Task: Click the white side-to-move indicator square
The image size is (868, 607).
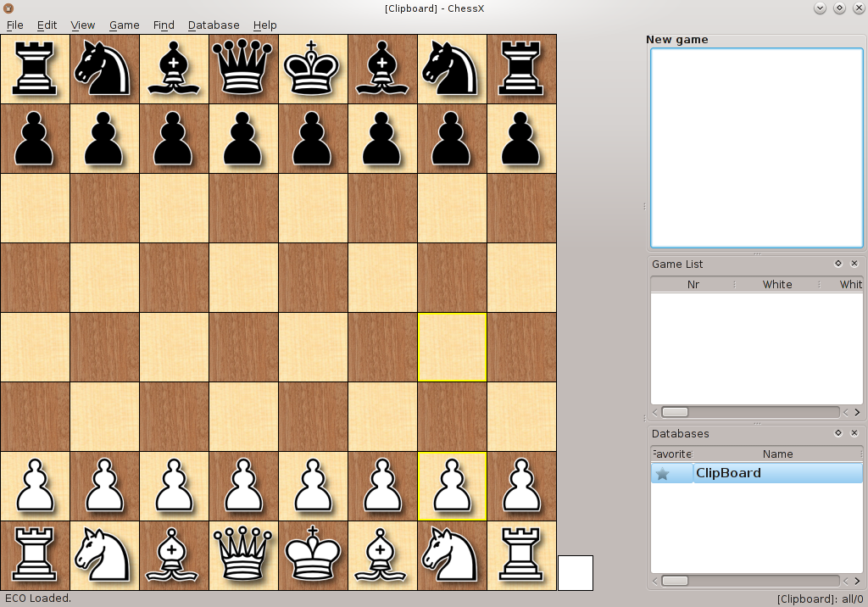Action: pos(576,573)
